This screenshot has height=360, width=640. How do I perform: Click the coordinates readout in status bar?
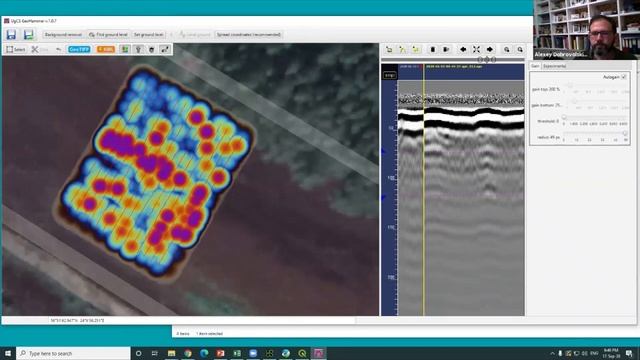click(x=77, y=321)
